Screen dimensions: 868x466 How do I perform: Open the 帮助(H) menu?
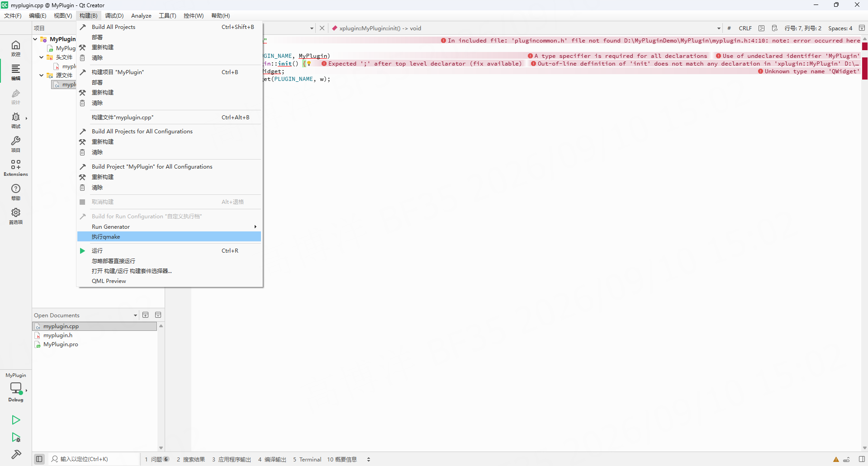tap(221, 16)
